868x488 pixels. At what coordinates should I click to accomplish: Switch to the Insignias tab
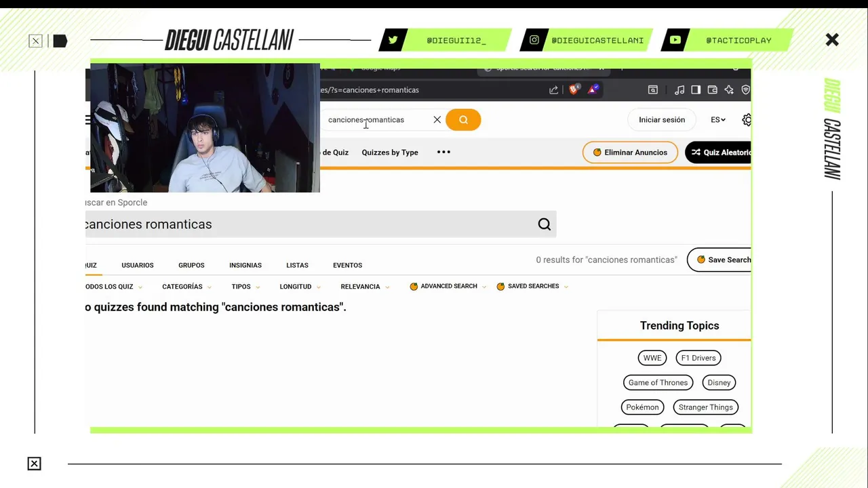pyautogui.click(x=245, y=265)
